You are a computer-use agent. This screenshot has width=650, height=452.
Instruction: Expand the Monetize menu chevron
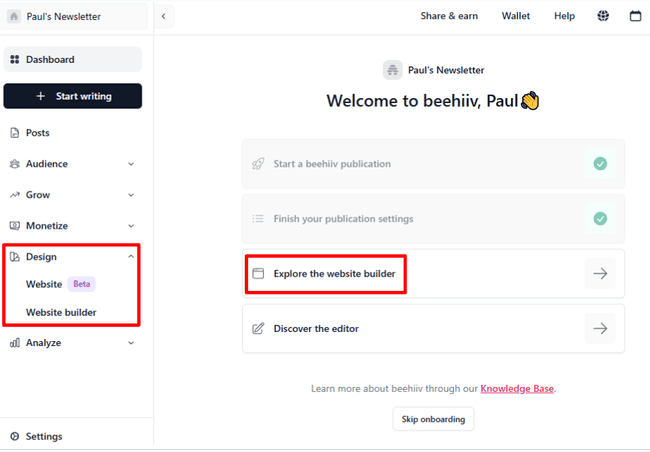(x=131, y=226)
